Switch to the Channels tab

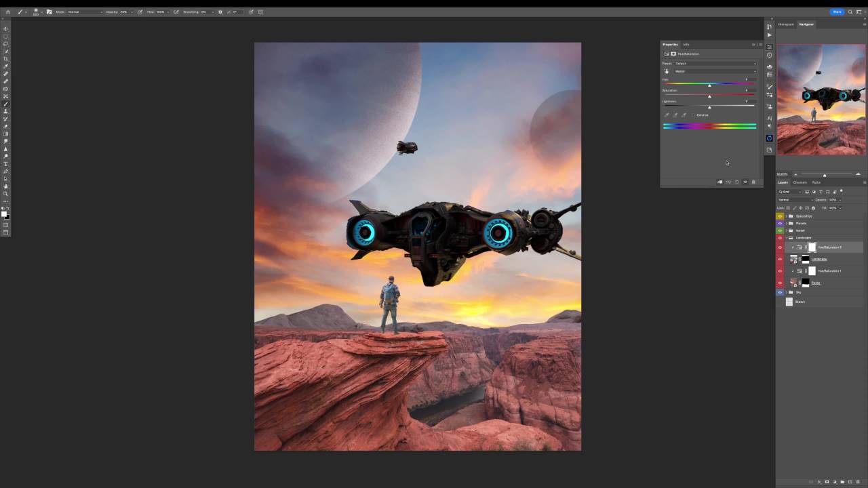point(800,182)
